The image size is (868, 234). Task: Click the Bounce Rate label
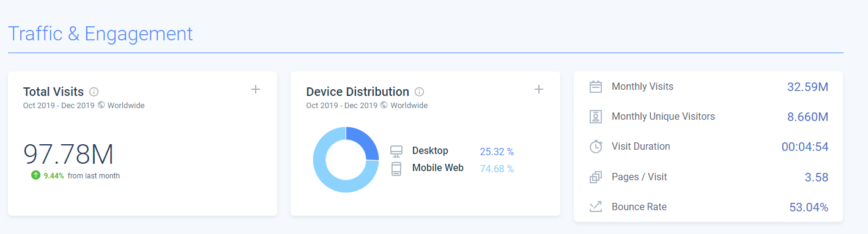(639, 207)
